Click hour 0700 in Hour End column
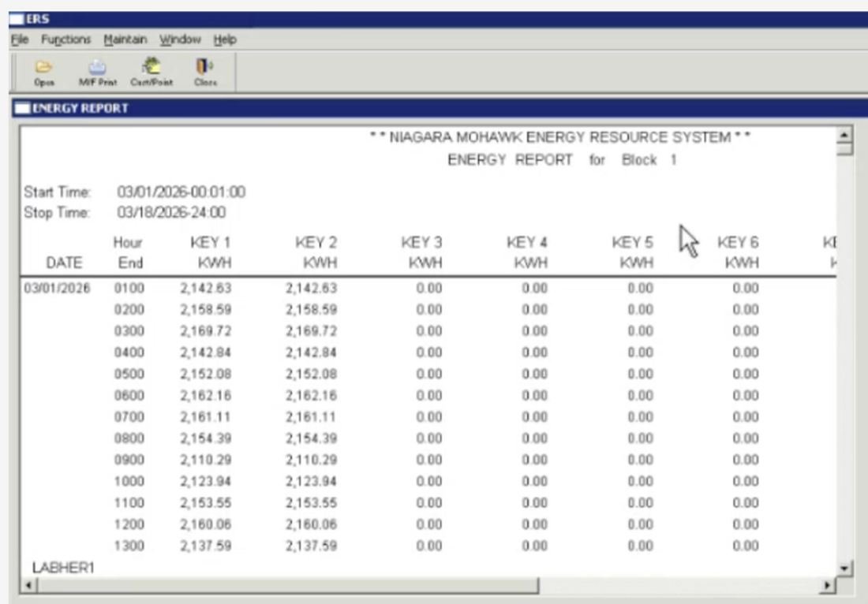868x604 pixels. click(x=129, y=417)
